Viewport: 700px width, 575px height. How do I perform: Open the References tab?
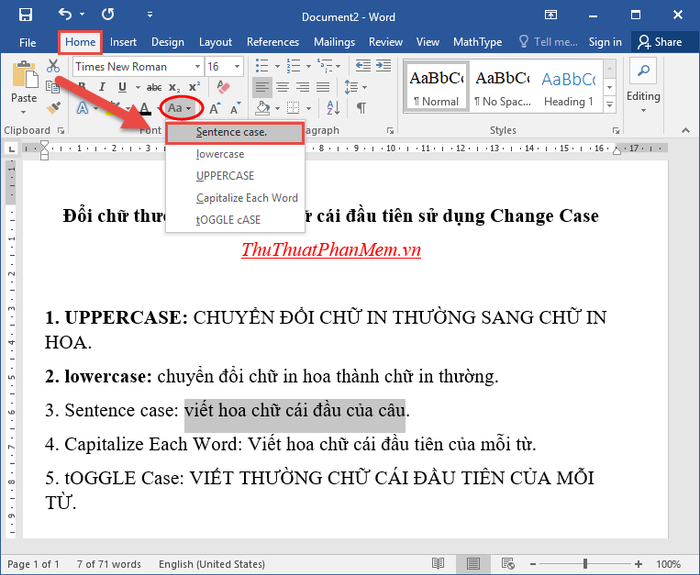(272, 42)
